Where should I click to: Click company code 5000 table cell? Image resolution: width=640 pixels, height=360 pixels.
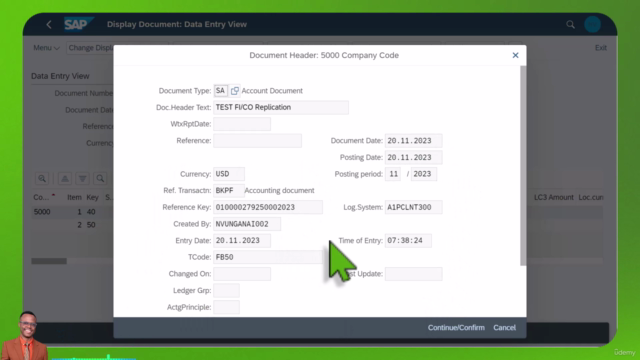[42, 212]
